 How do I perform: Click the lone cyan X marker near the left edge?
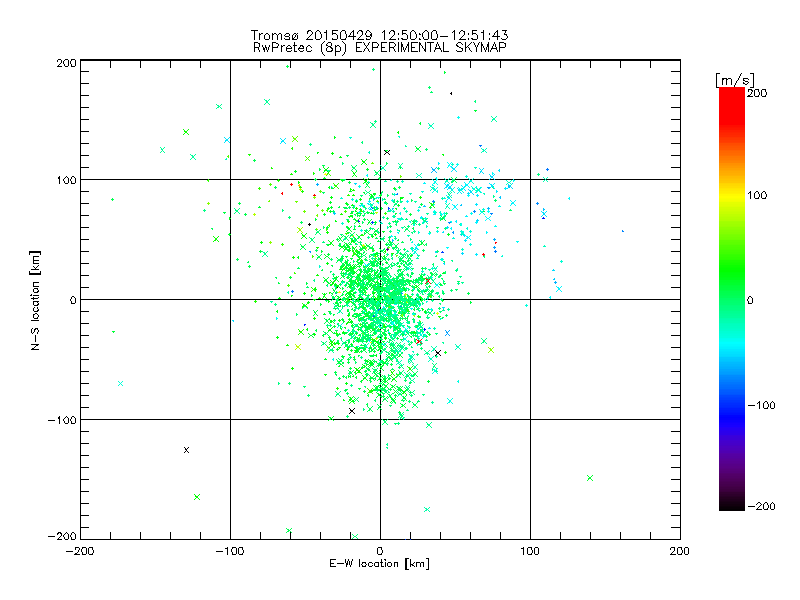[x=120, y=384]
